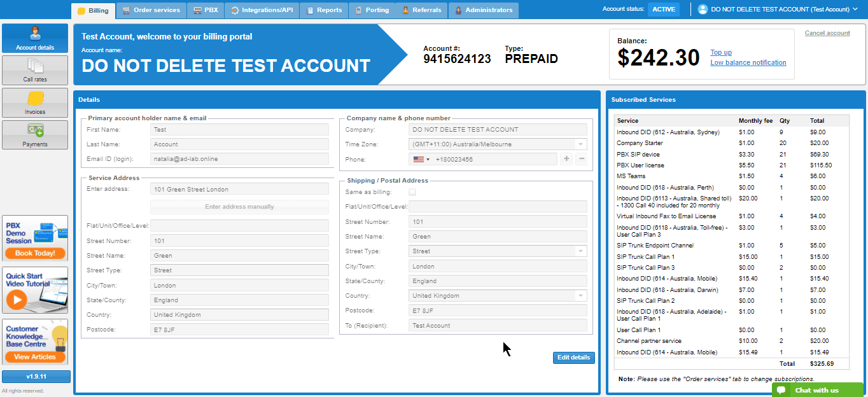Expand the Time Zone dropdown
The height and width of the screenshot is (397, 868).
click(580, 144)
